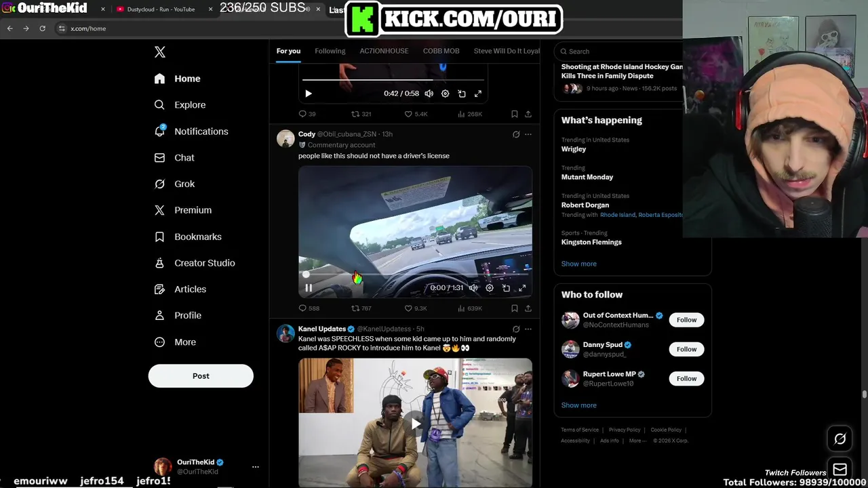The image size is (868, 488).
Task: Click the Post button
Action: tap(201, 376)
